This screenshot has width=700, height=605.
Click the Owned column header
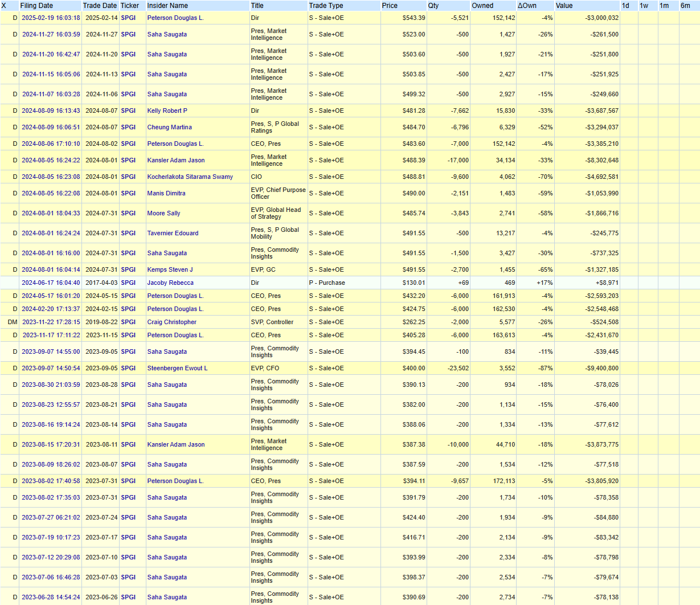tap(483, 6)
